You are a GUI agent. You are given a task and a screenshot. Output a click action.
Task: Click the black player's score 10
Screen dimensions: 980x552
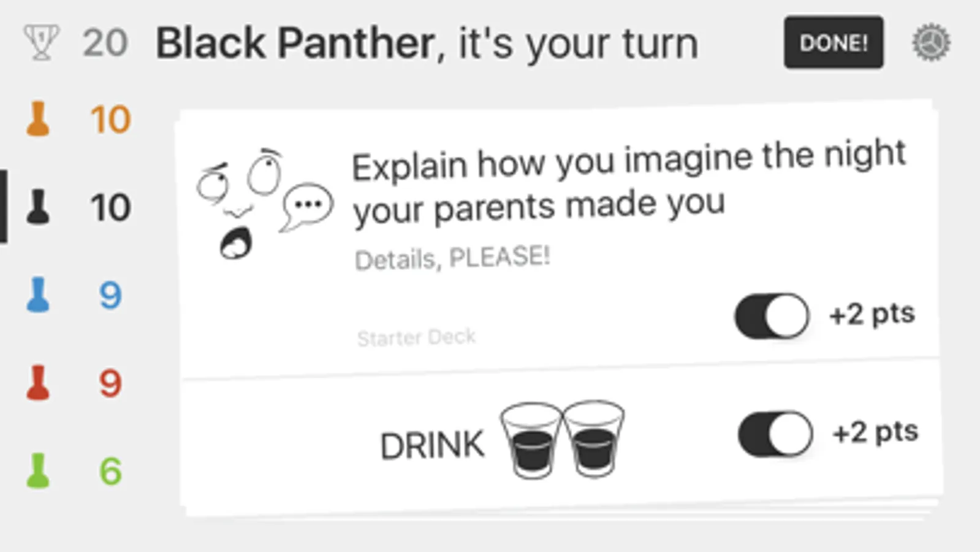point(110,207)
